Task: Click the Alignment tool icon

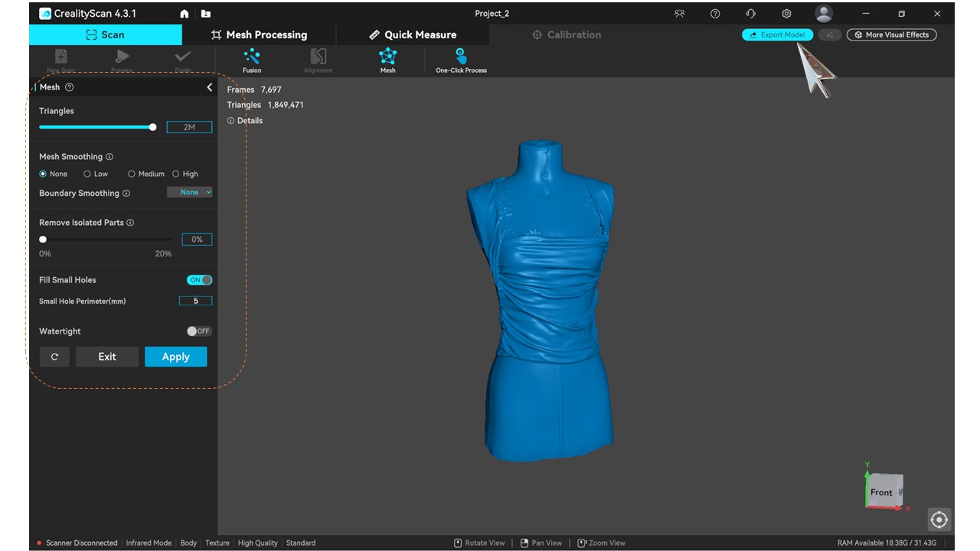Action: click(318, 57)
